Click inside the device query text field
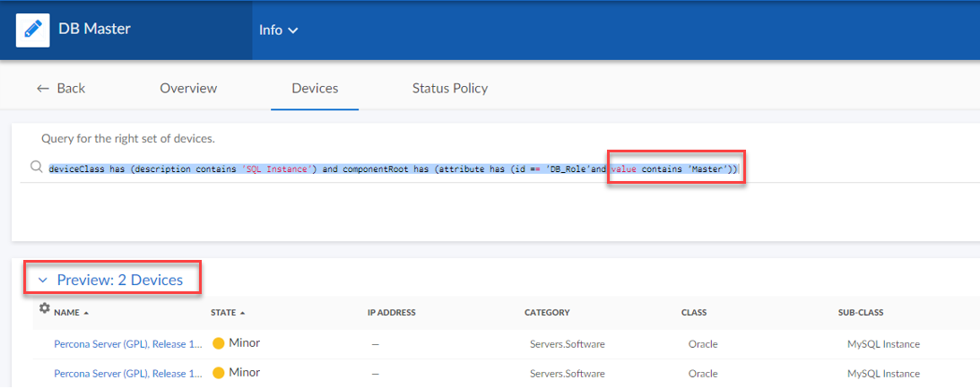980x389 pixels. (448, 169)
